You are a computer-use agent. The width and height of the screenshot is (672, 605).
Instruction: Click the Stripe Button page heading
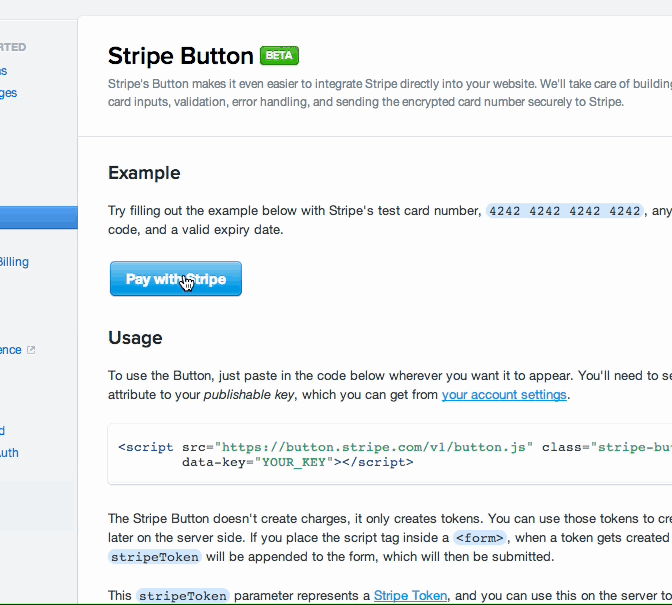coord(180,56)
